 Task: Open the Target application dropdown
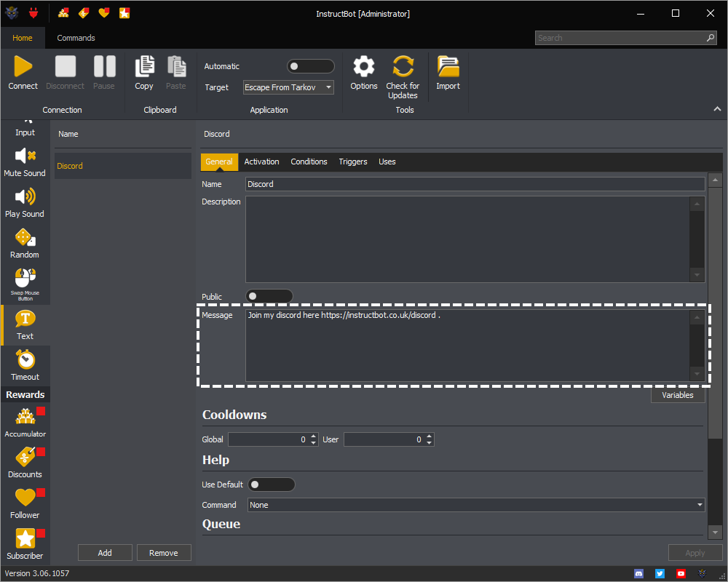click(288, 87)
